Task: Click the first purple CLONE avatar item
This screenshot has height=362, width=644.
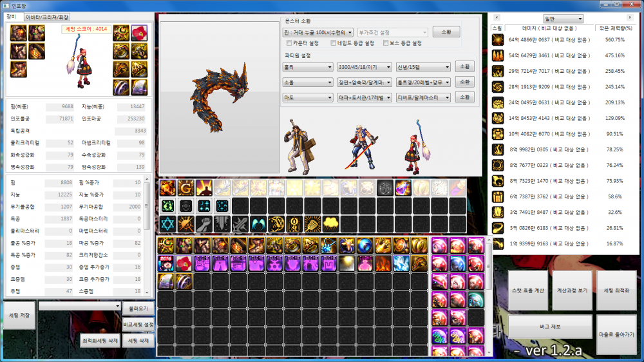Action: pos(202,263)
